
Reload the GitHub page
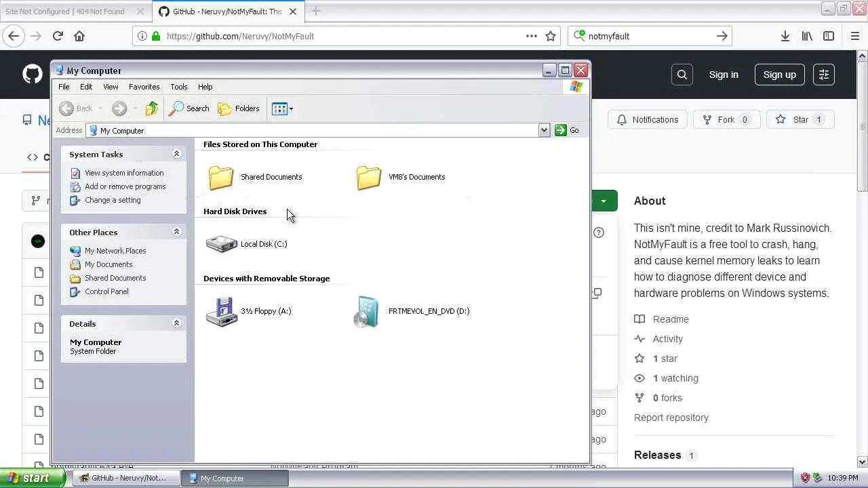[58, 36]
